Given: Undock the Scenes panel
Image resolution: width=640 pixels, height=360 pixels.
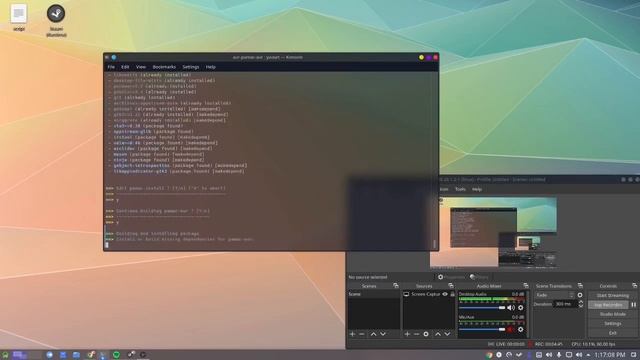Looking at the screenshot, I should pyautogui.click(x=396, y=286).
